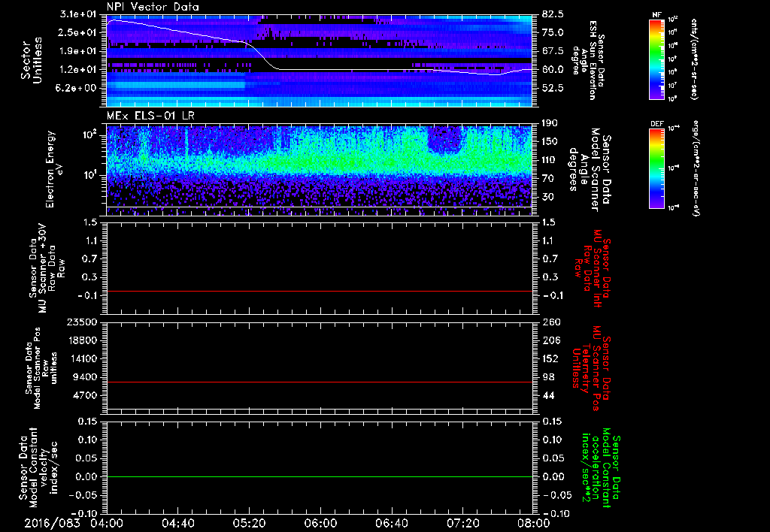Click the 75.0 degree elevation tick
The image size is (770, 532).
pyautogui.click(x=553, y=32)
